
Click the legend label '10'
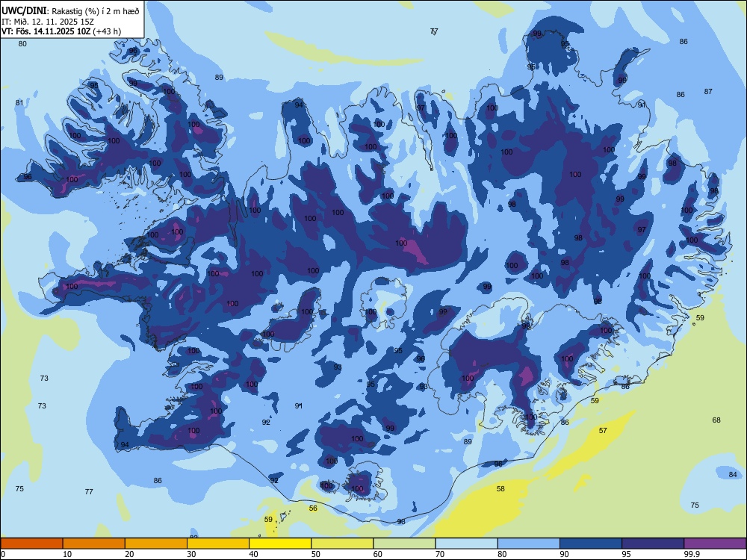tap(67, 554)
